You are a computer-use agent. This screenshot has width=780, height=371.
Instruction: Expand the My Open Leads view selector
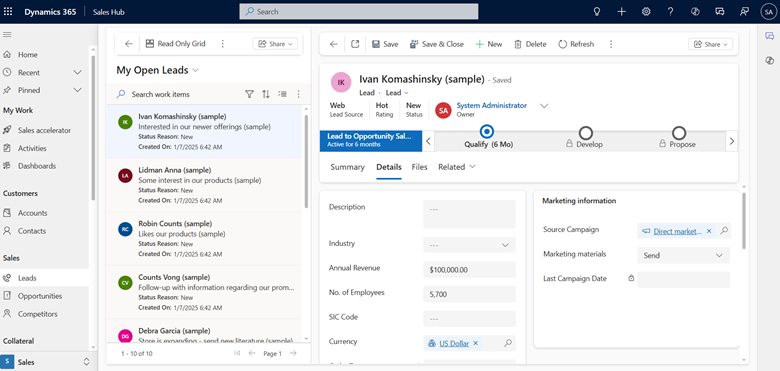coord(195,71)
